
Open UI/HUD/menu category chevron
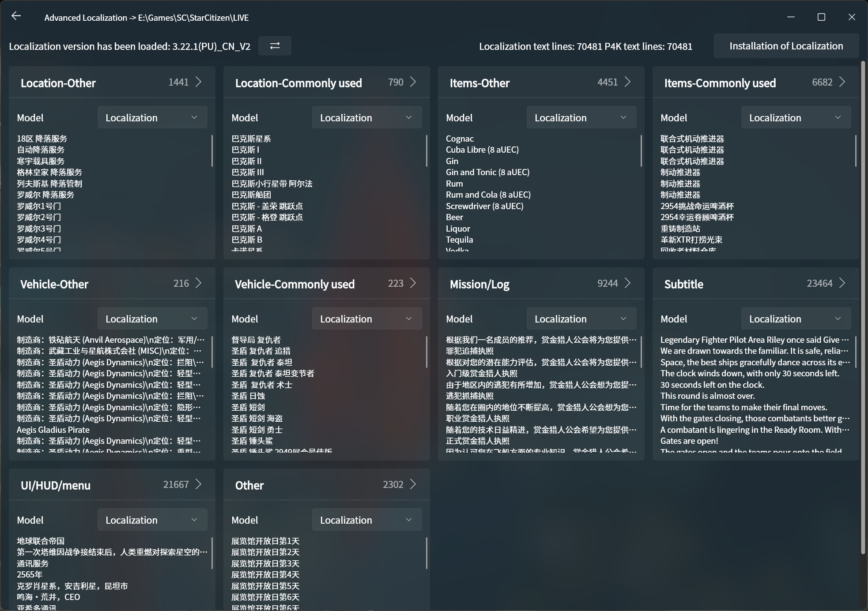199,484
